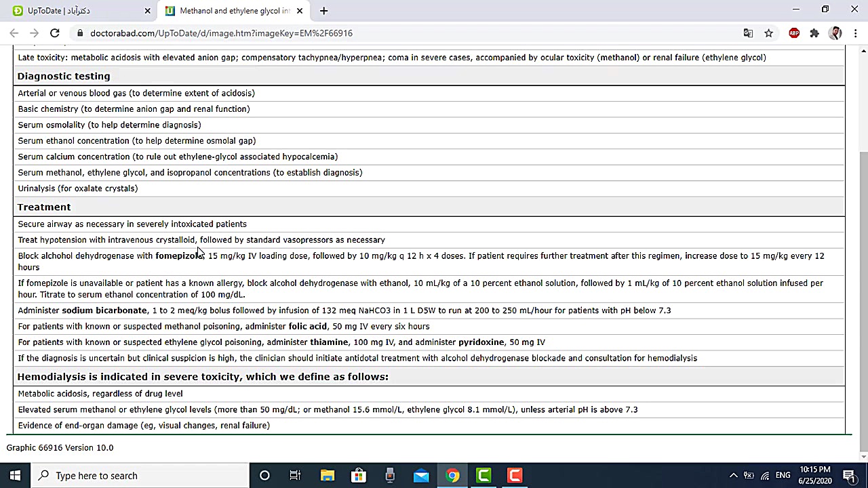Viewport: 868px width, 488px height.
Task: Click bold thiamine text
Action: click(329, 342)
